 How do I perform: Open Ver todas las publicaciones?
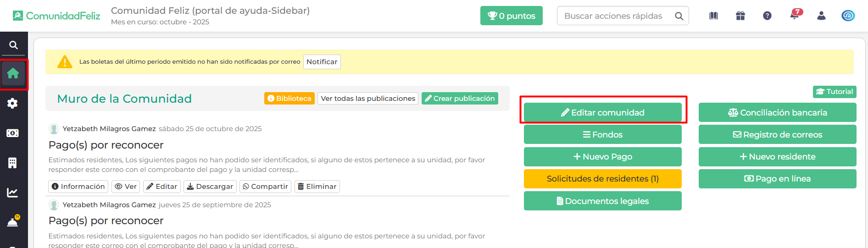pos(368,99)
